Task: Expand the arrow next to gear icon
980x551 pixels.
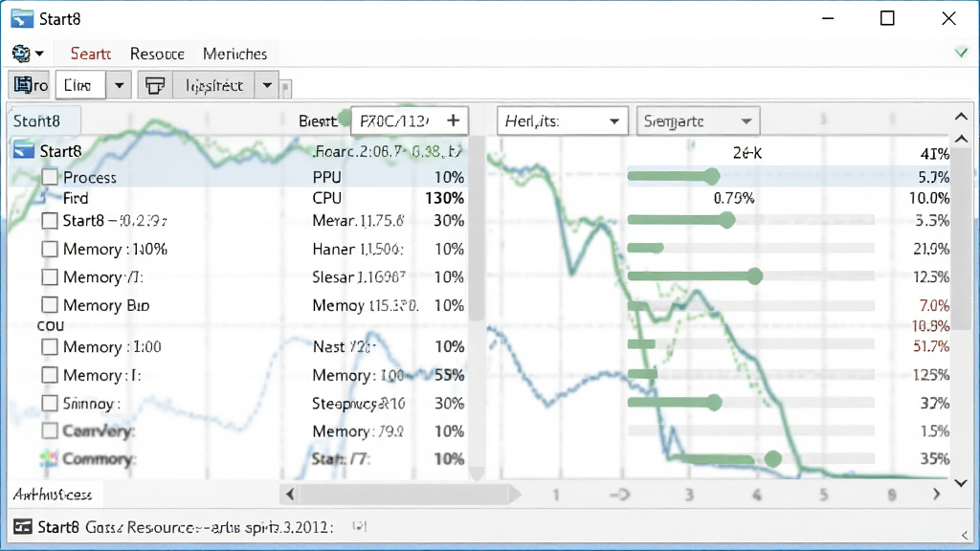Action: click(x=39, y=54)
